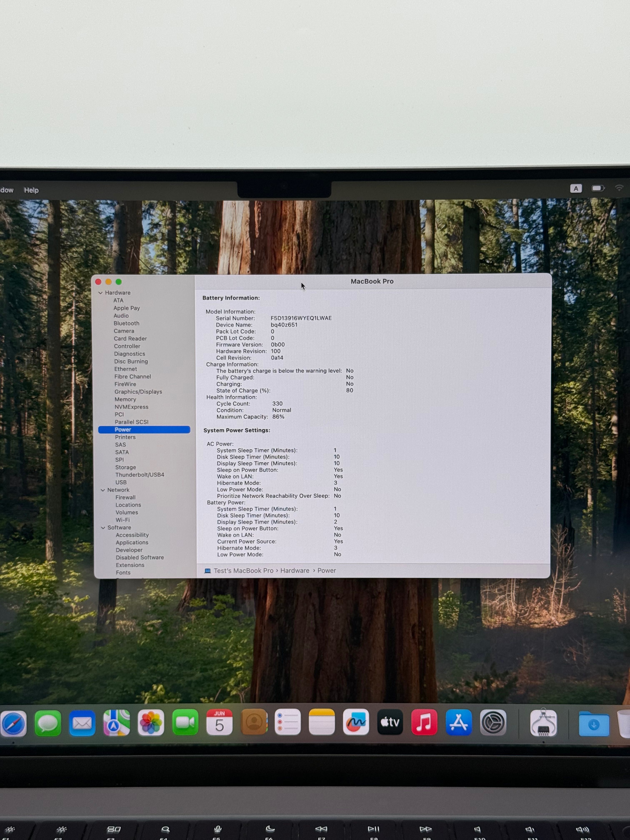Open Photos app in Dock
Viewport: 630px width, 840px height.
point(151,722)
